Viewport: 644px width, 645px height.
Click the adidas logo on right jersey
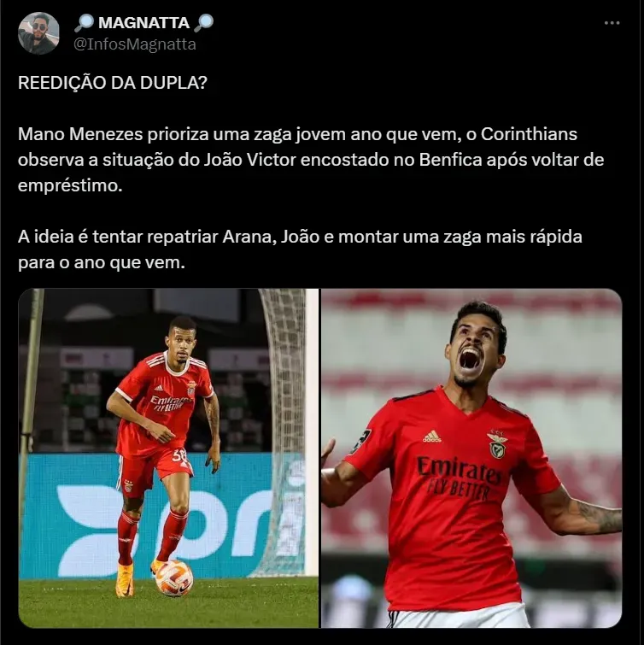432,437
